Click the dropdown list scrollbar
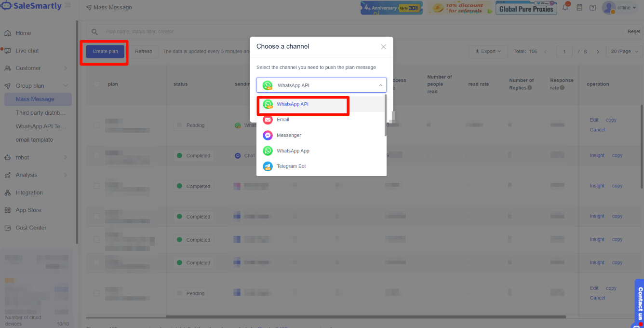Screen dimensions: 644x328 click(385, 116)
